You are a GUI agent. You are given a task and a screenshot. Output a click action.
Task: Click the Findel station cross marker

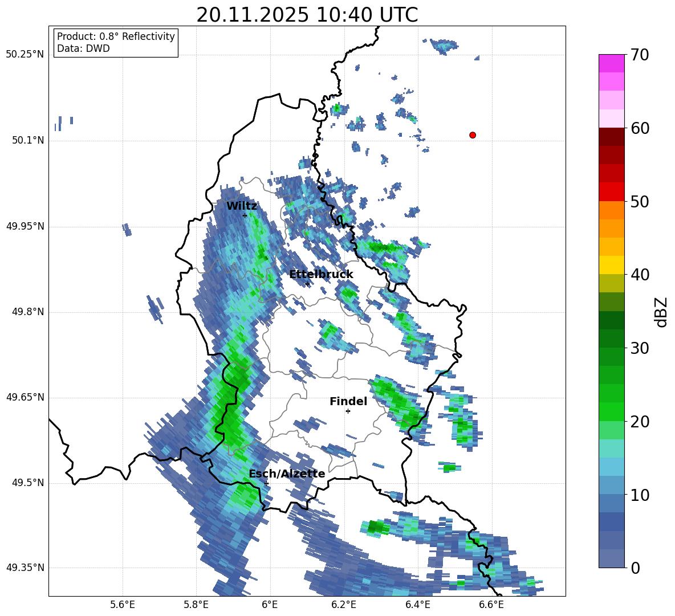[348, 411]
